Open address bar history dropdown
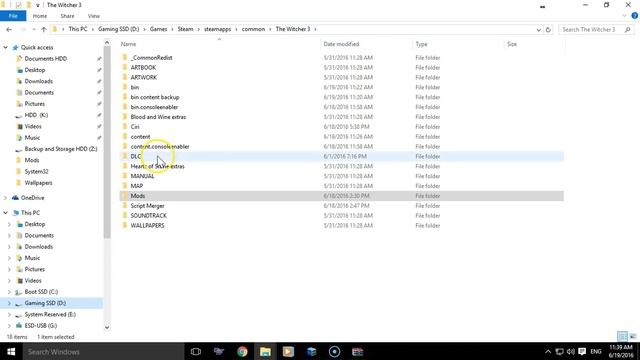Screen dimensions: 640x360 click(538, 29)
